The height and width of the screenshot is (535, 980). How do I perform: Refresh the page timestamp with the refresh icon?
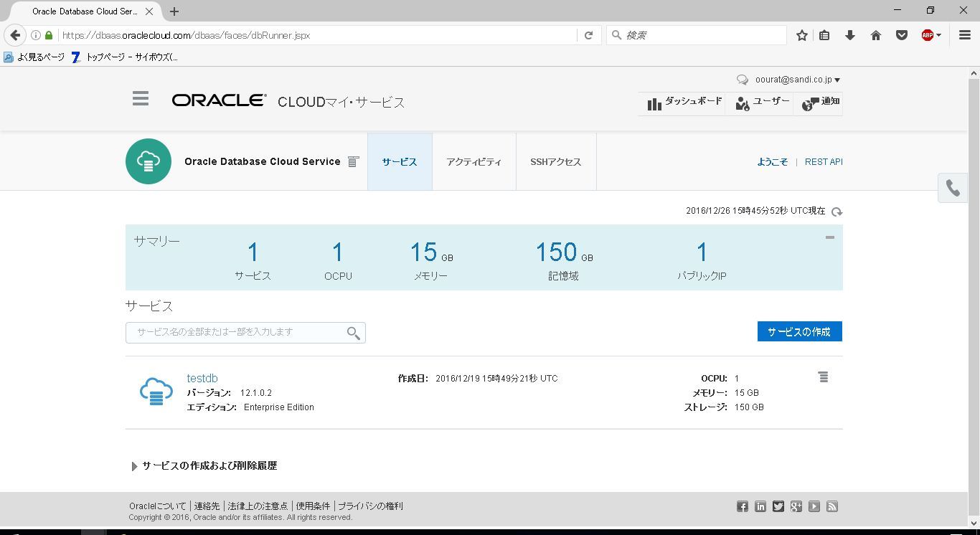pyautogui.click(x=837, y=212)
